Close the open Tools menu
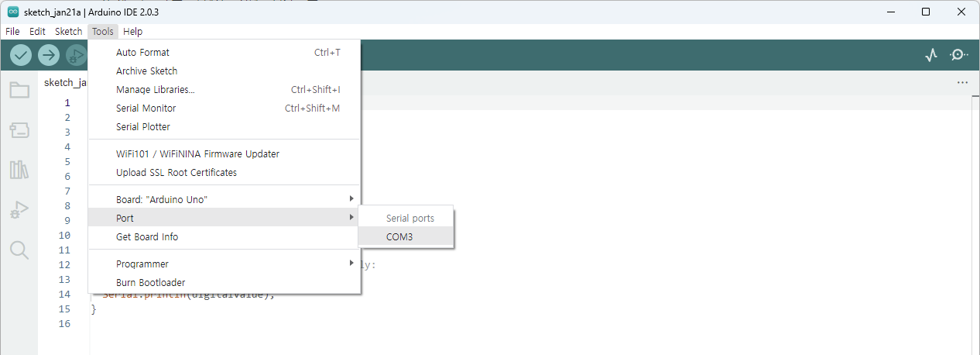 [x=103, y=32]
